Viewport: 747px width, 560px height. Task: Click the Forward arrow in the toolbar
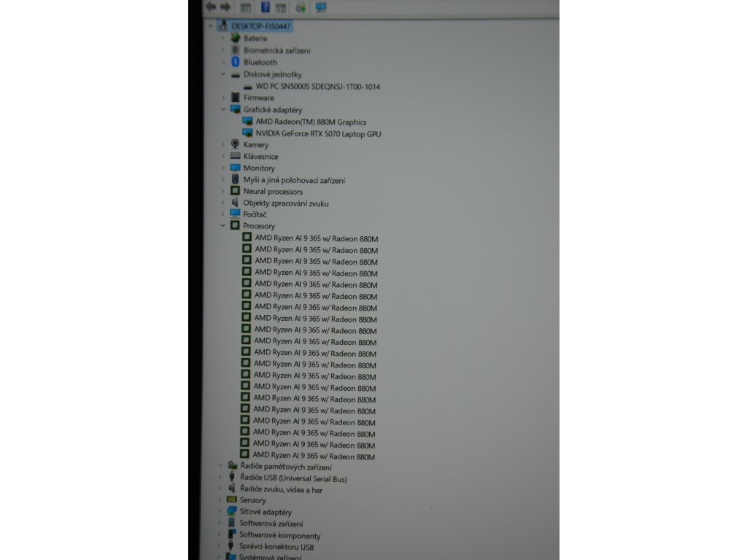click(x=226, y=7)
